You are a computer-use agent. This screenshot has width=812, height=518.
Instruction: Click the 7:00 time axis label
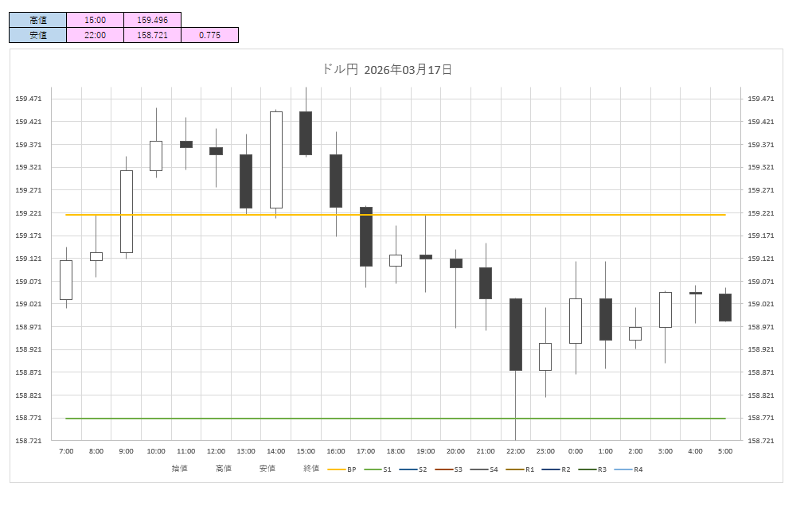pyautogui.click(x=66, y=451)
